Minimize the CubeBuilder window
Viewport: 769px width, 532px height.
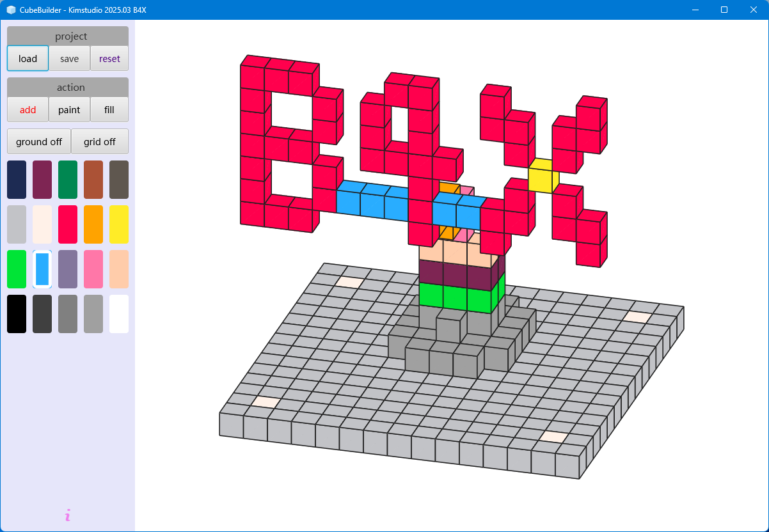coord(695,10)
